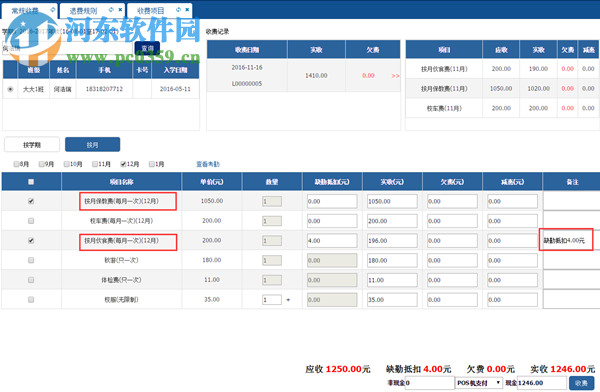Toggle the select-all checkbox in fee table header
This screenshot has width=600, height=392.
tap(31, 182)
